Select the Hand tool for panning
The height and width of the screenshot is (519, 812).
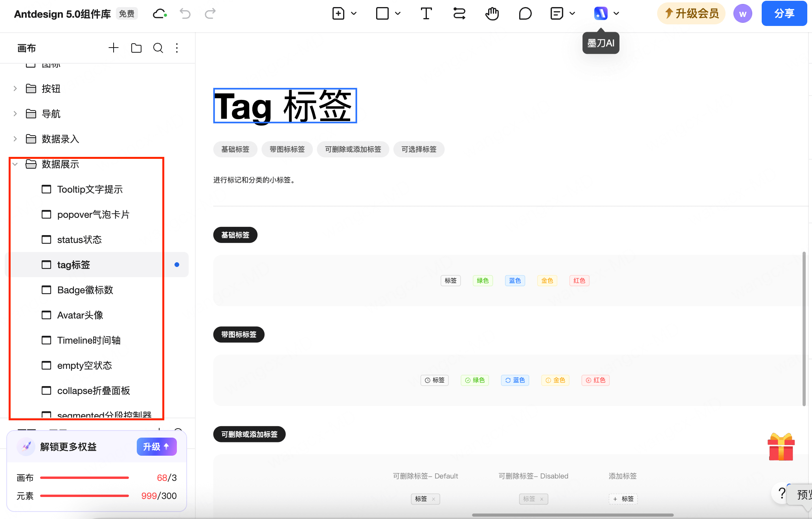click(x=492, y=13)
